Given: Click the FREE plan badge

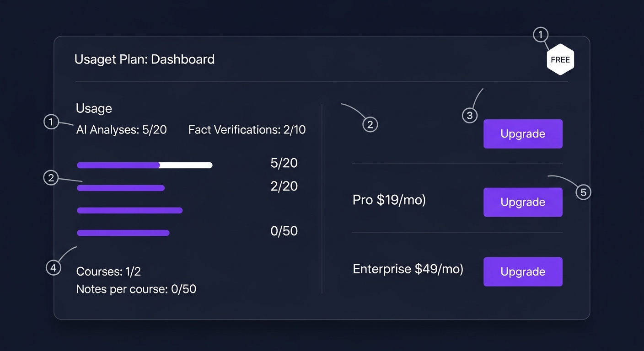Looking at the screenshot, I should coord(560,59).
